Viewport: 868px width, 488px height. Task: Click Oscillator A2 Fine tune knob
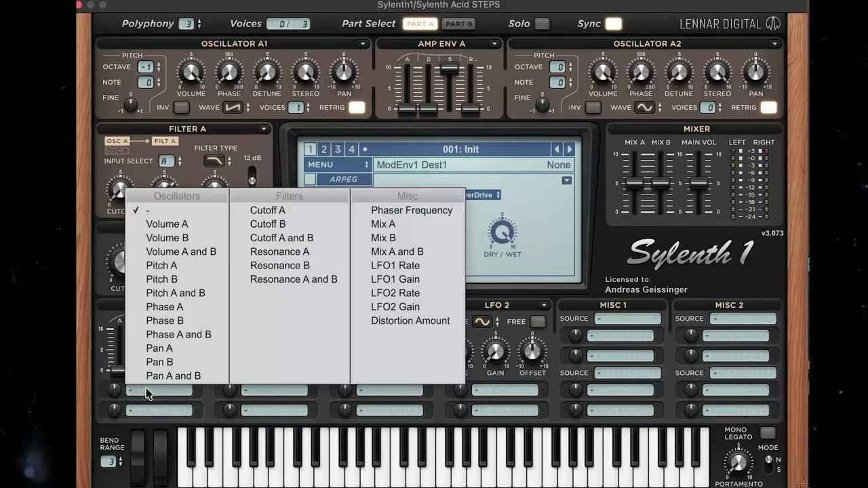tap(542, 105)
